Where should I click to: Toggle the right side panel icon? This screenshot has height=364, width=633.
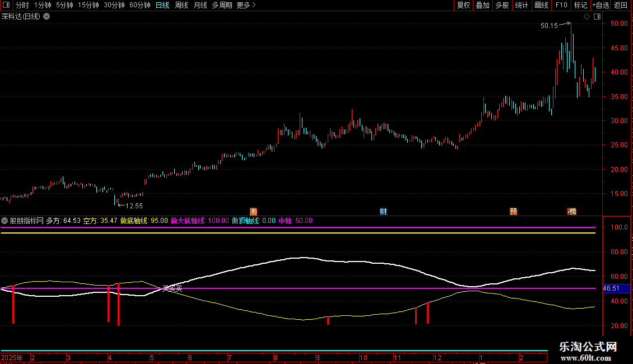point(597,17)
